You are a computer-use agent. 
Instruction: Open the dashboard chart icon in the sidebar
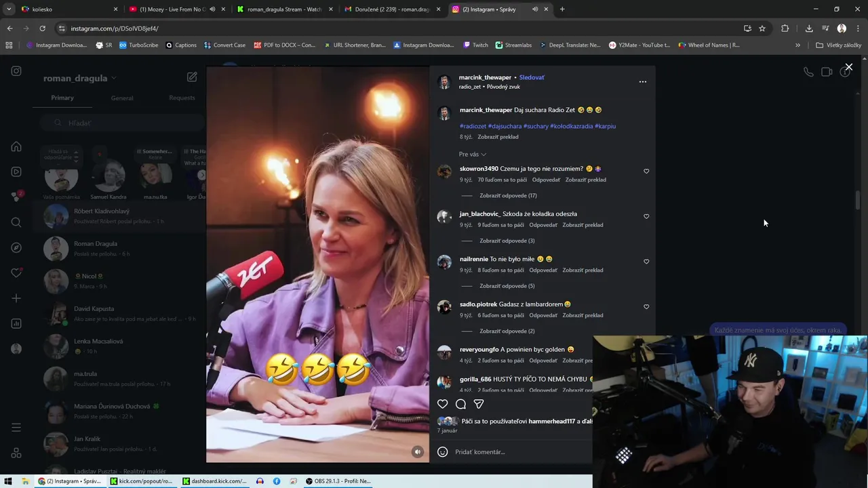pyautogui.click(x=16, y=323)
